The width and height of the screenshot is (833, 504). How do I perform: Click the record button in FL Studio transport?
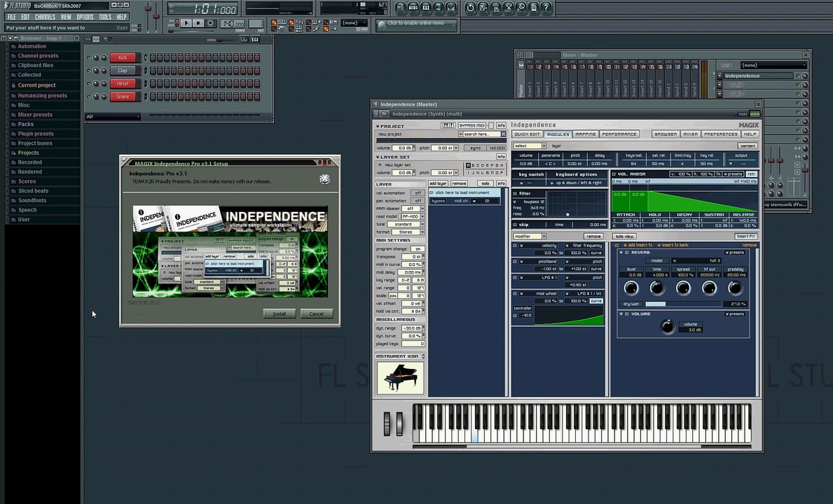[x=211, y=23]
